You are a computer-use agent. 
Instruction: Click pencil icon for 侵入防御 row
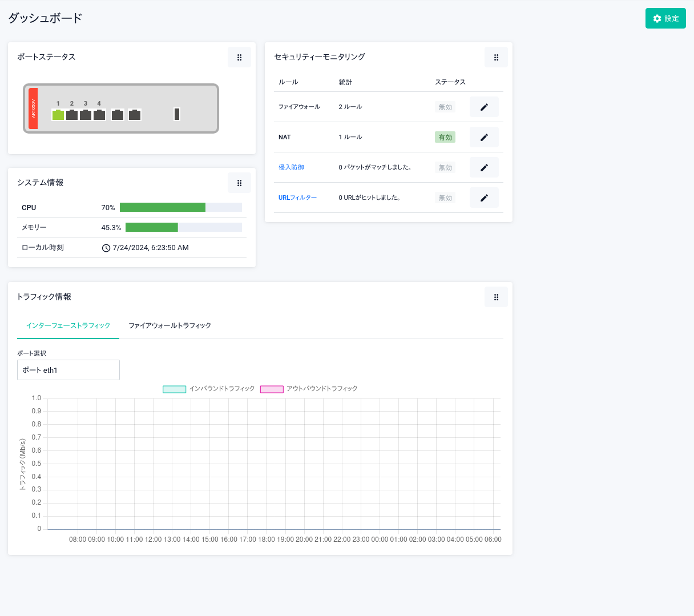coord(484,167)
